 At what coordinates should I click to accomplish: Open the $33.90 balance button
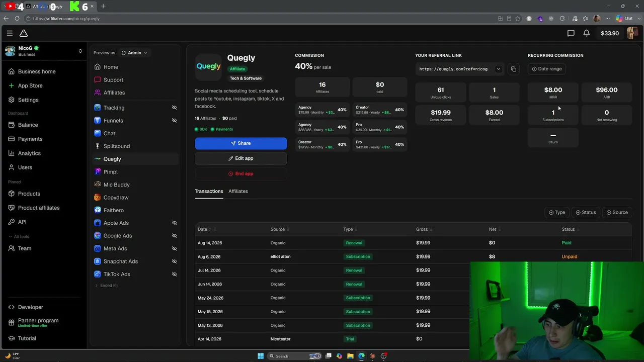tap(610, 33)
